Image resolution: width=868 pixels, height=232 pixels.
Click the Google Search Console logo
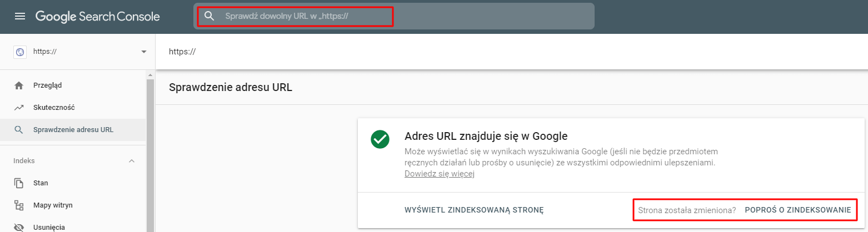(98, 17)
